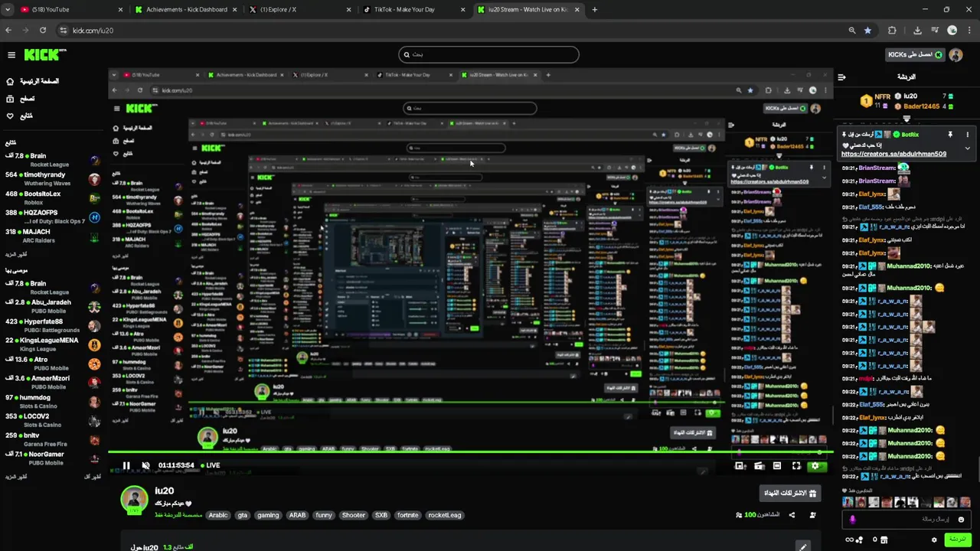Screen dimensions: 980x551
Task: Open the pinned message three-dot menu
Action: coord(967,135)
